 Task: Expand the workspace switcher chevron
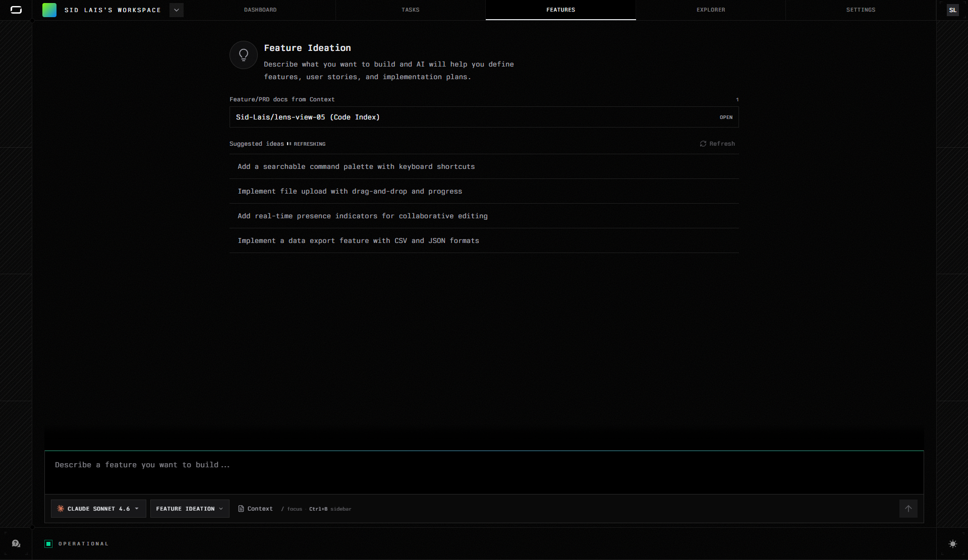tap(177, 10)
